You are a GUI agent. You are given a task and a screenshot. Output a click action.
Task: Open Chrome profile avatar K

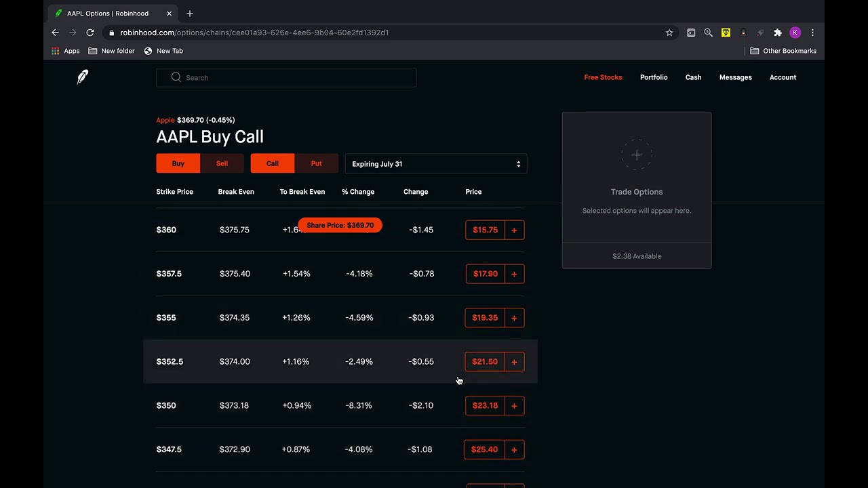pos(795,33)
